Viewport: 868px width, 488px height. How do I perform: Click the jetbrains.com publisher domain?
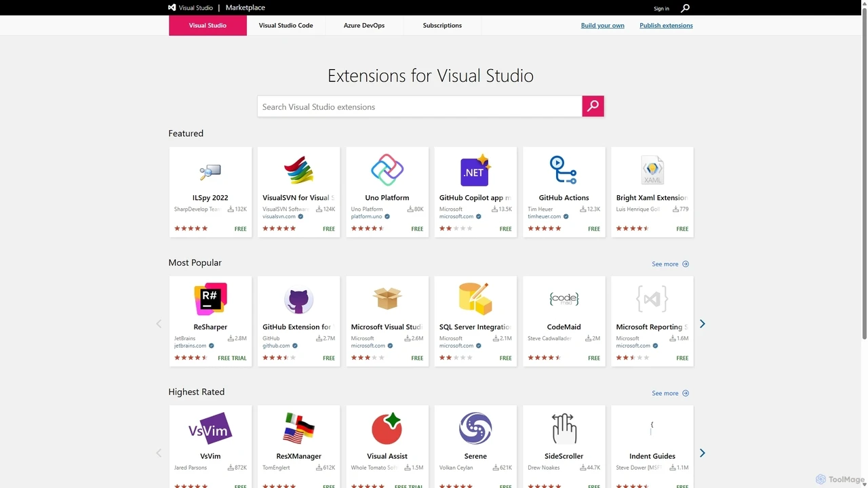tap(190, 346)
